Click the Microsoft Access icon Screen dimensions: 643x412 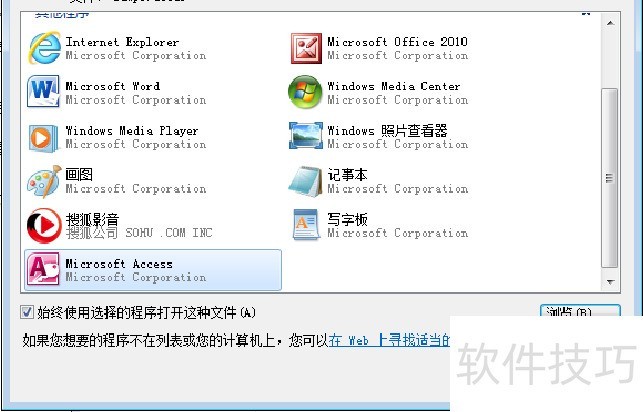pyautogui.click(x=43, y=269)
